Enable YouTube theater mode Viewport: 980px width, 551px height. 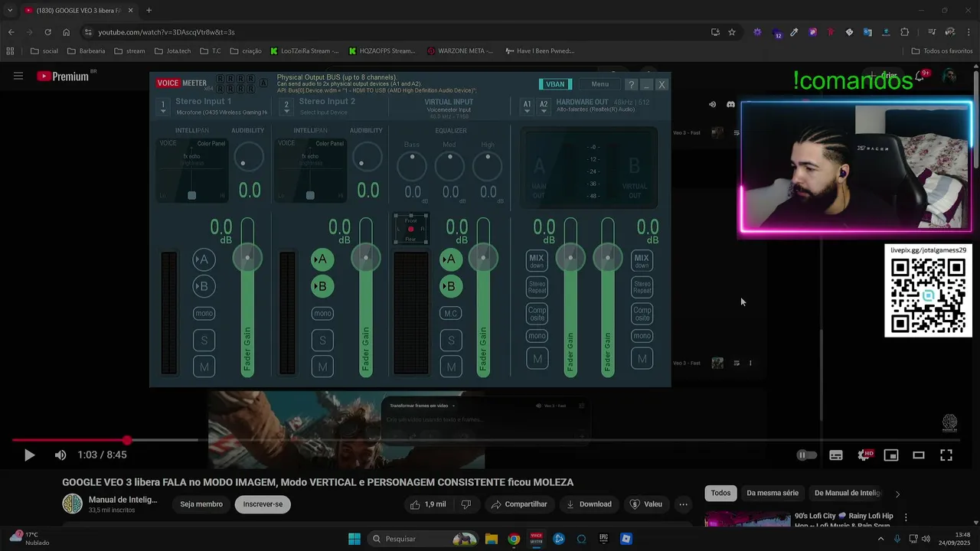coord(919,455)
